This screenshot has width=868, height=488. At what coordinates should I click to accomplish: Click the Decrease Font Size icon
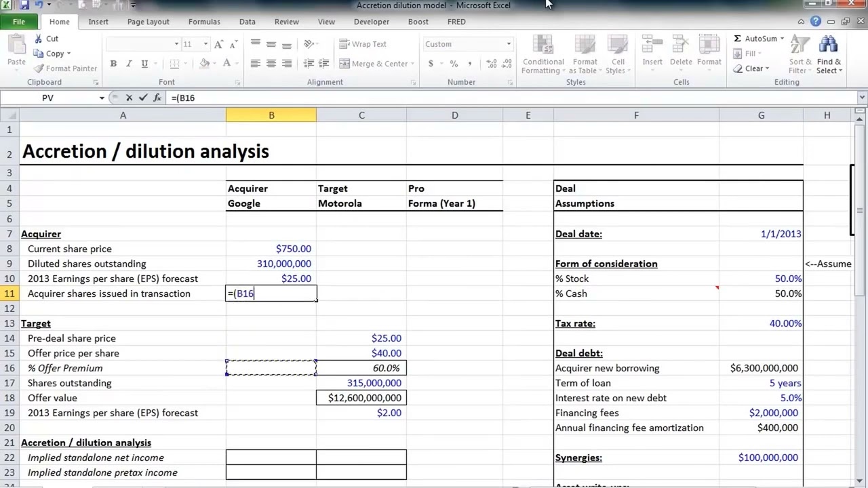pyautogui.click(x=234, y=44)
